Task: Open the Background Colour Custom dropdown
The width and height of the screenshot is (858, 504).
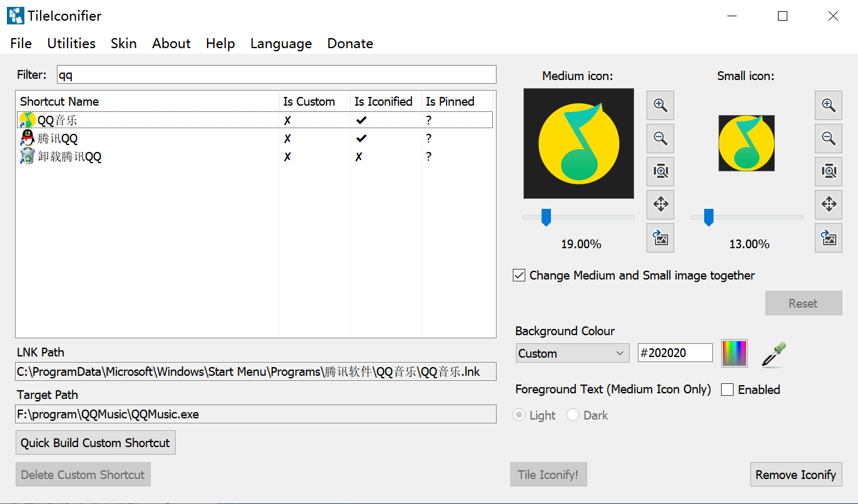Action: 572,353
